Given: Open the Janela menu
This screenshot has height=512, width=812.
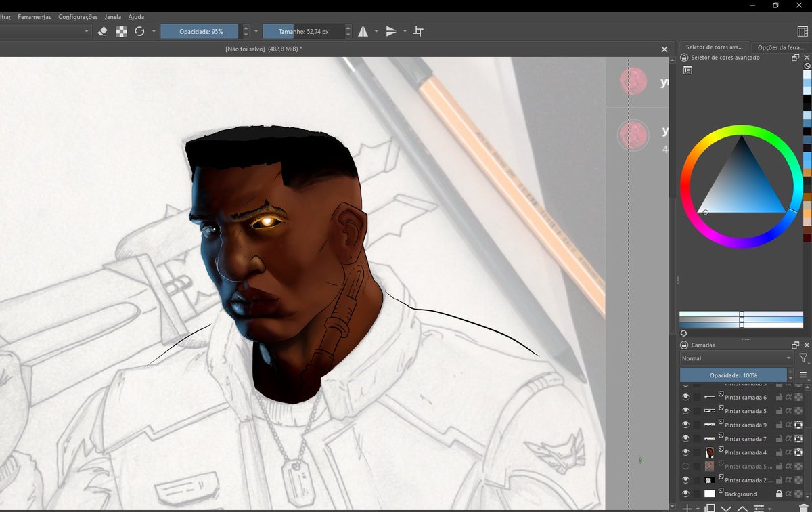Looking at the screenshot, I should click(113, 16).
